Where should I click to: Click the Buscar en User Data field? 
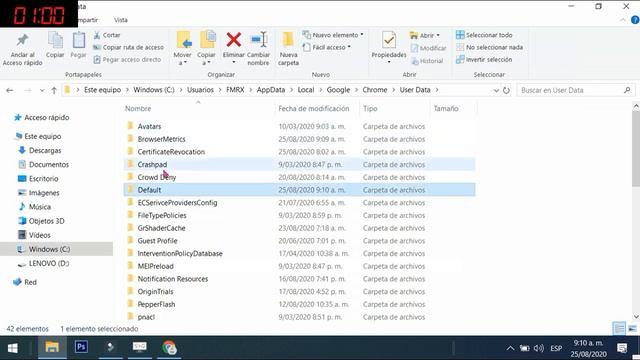click(x=576, y=90)
